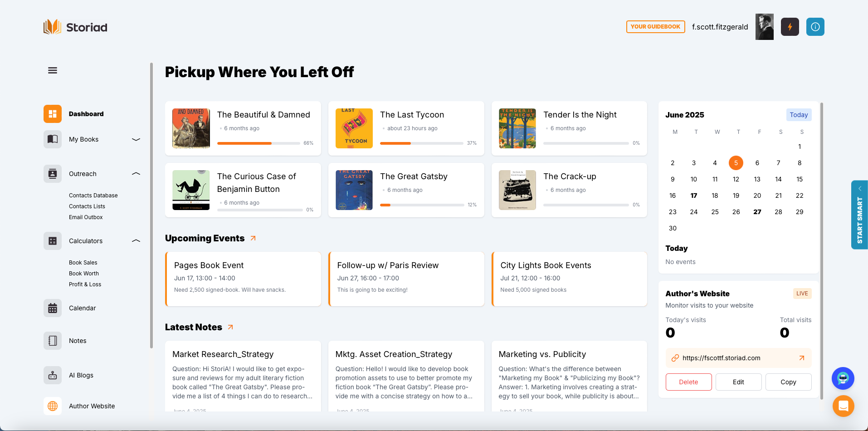Click the My Books book icon
This screenshot has height=431, width=868.
[x=53, y=139]
